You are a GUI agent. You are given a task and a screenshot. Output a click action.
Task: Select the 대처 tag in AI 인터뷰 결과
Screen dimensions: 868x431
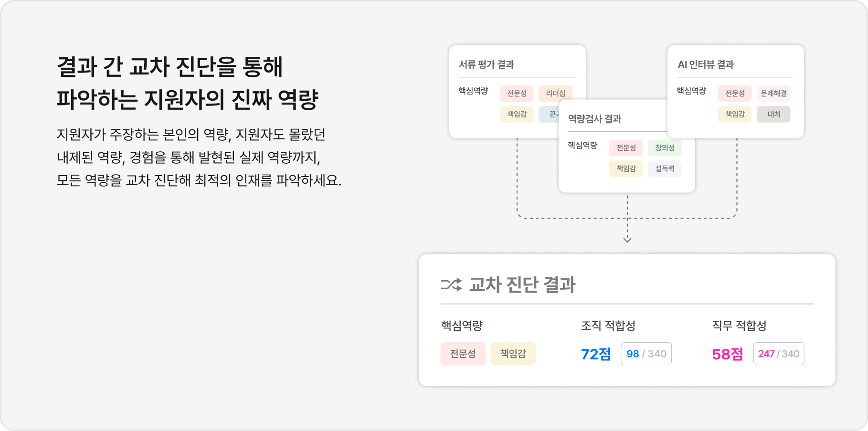pyautogui.click(x=773, y=114)
